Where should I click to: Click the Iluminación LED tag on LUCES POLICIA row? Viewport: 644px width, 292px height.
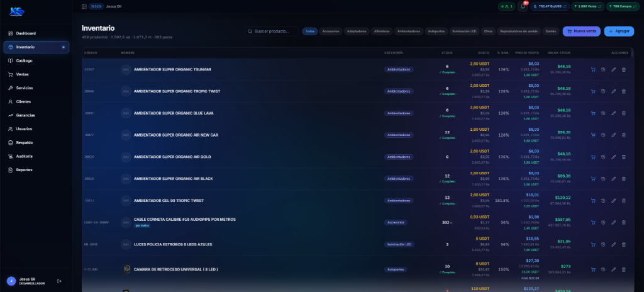coord(399,244)
